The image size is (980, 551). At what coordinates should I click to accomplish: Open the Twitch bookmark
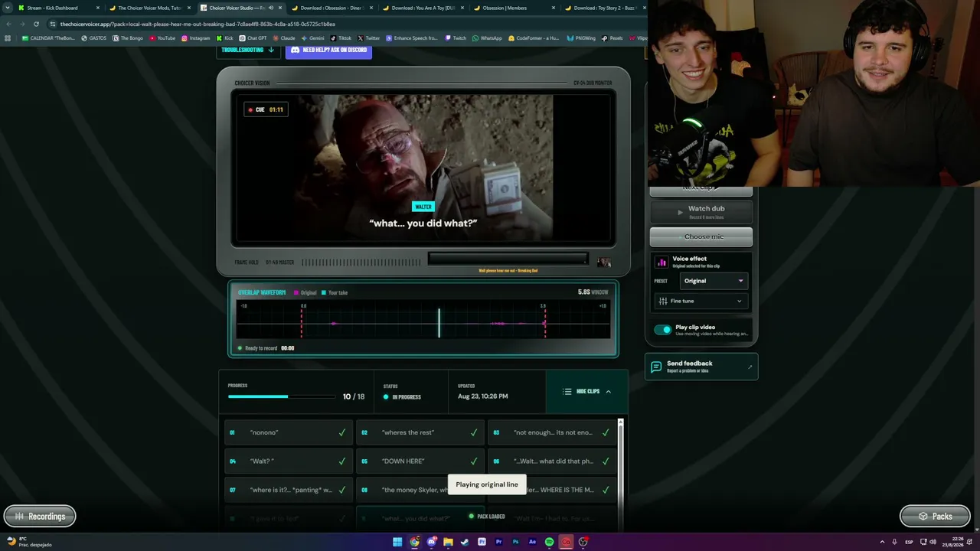pyautogui.click(x=456, y=38)
